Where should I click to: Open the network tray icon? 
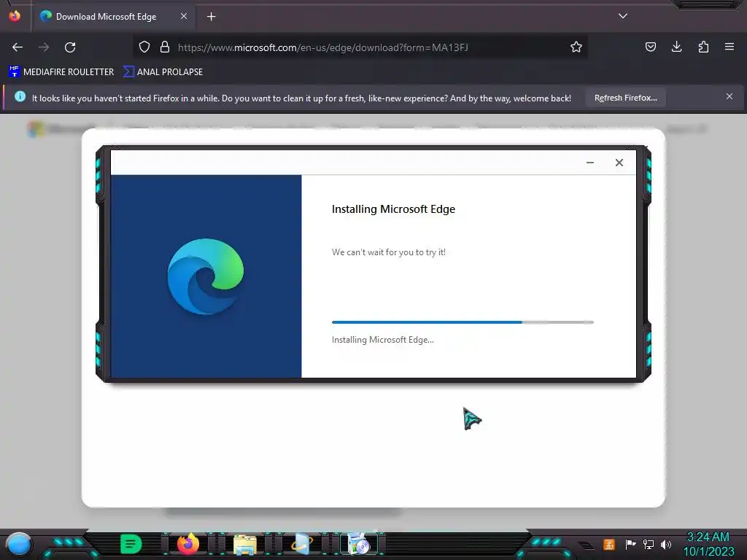click(x=649, y=544)
